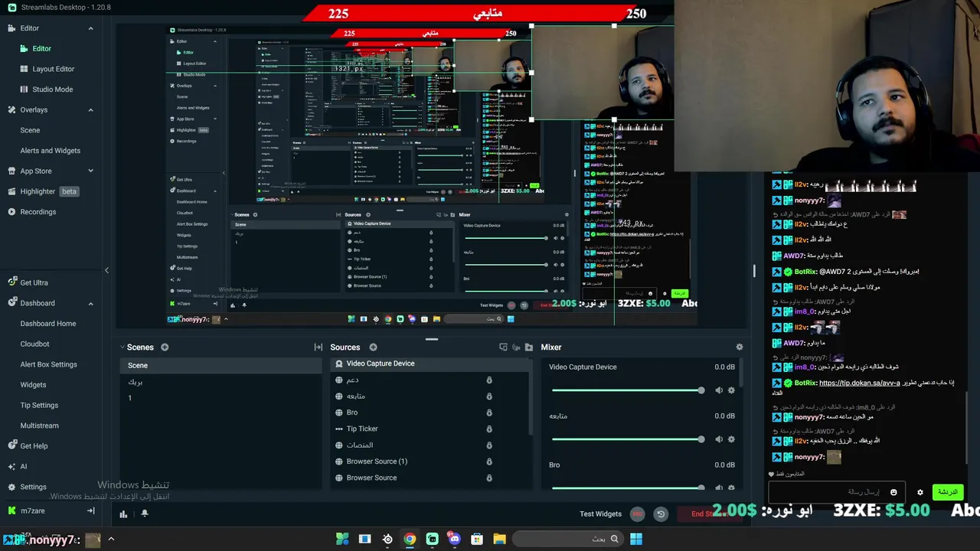Screen dimensions: 980x551
Task: Toggle lock on the دعم source
Action: click(489, 380)
